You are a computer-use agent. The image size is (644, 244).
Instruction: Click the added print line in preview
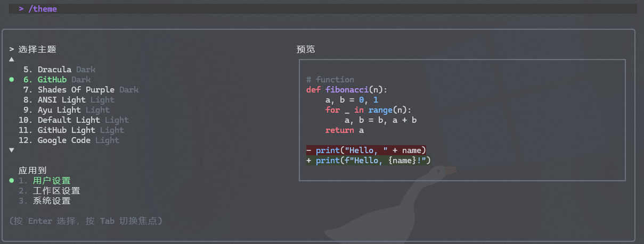point(369,161)
